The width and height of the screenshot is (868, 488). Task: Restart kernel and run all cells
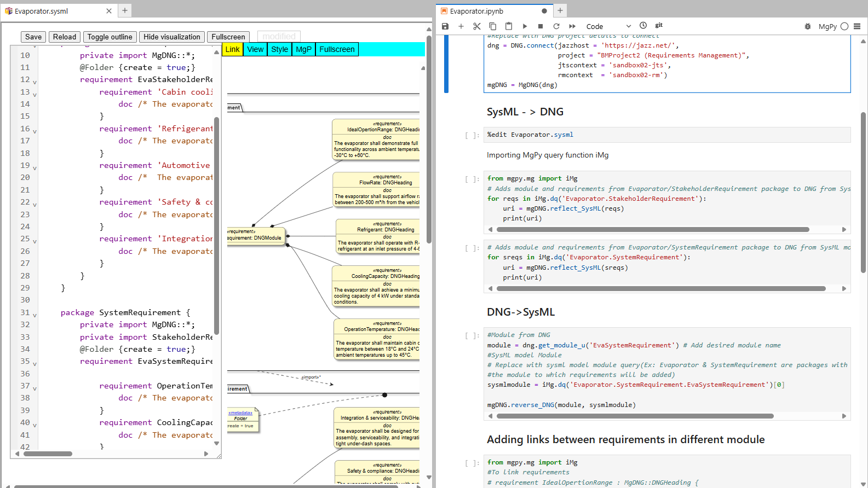pos(572,26)
